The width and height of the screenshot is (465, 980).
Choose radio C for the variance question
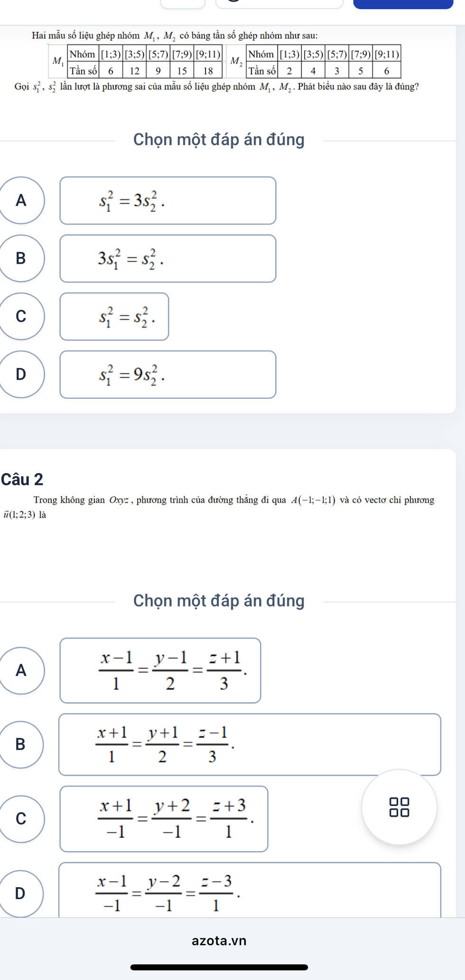pos(21,316)
